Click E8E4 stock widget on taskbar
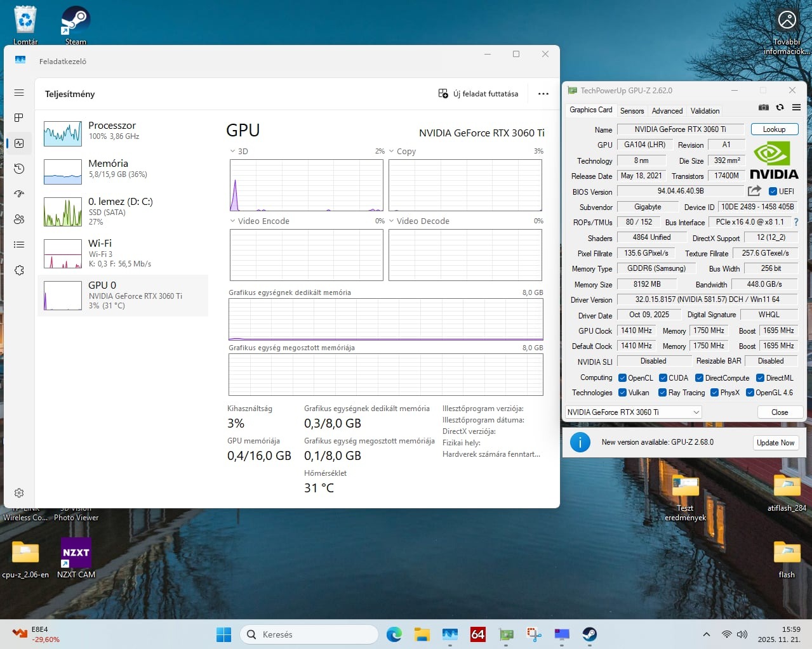Viewport: 812px width, 649px height. click(x=36, y=634)
